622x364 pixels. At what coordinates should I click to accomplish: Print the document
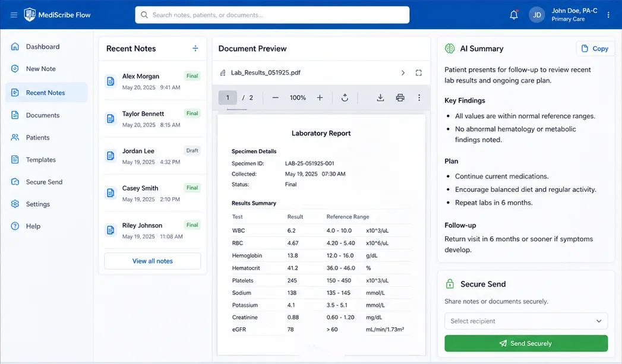[x=400, y=97]
